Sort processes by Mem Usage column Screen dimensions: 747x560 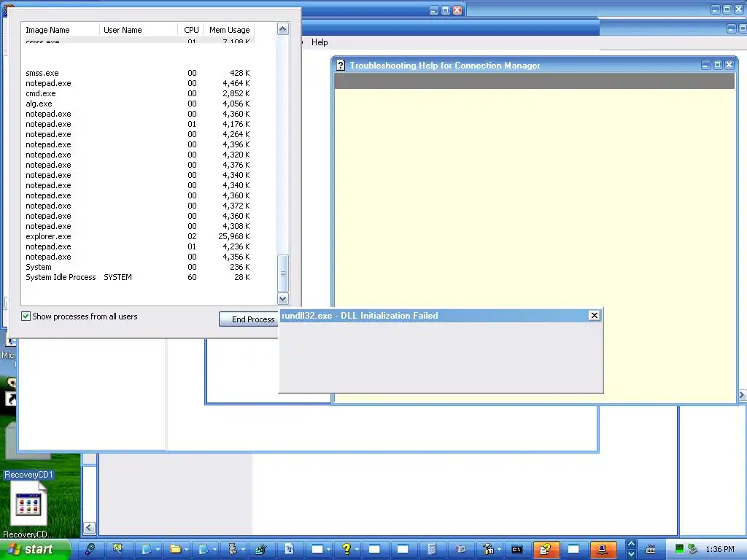(229, 29)
